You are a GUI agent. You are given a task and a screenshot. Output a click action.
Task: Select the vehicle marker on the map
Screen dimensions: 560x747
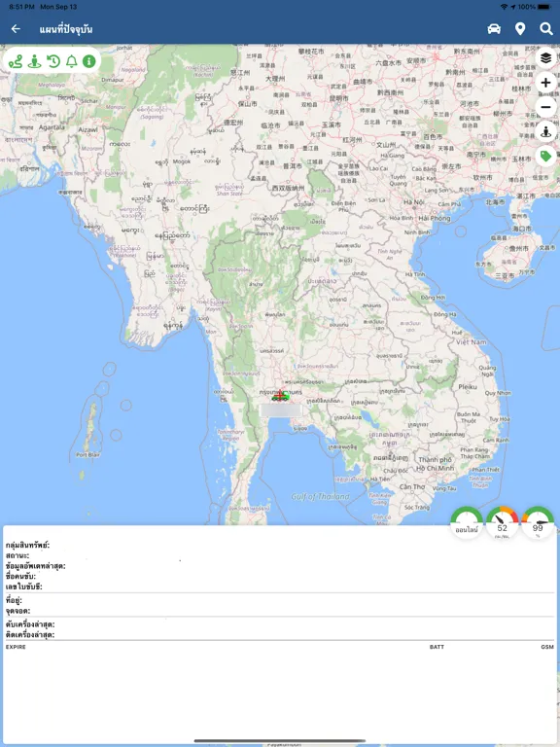tap(280, 396)
